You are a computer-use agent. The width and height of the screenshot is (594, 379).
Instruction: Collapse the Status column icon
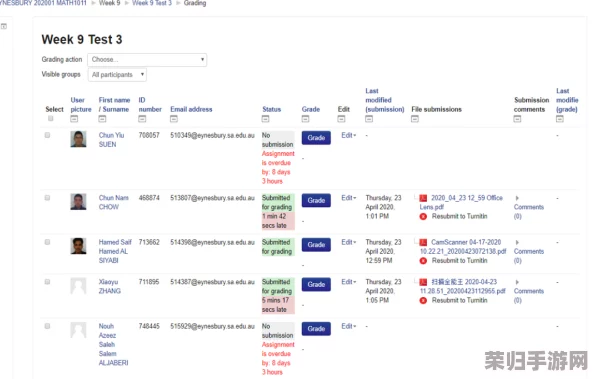tap(266, 119)
